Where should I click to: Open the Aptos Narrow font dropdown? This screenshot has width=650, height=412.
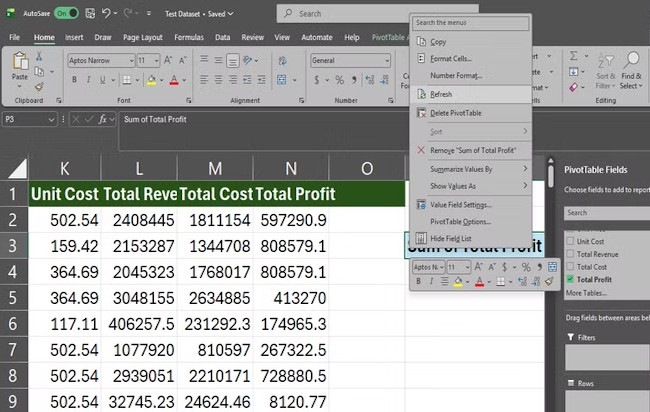(x=131, y=61)
